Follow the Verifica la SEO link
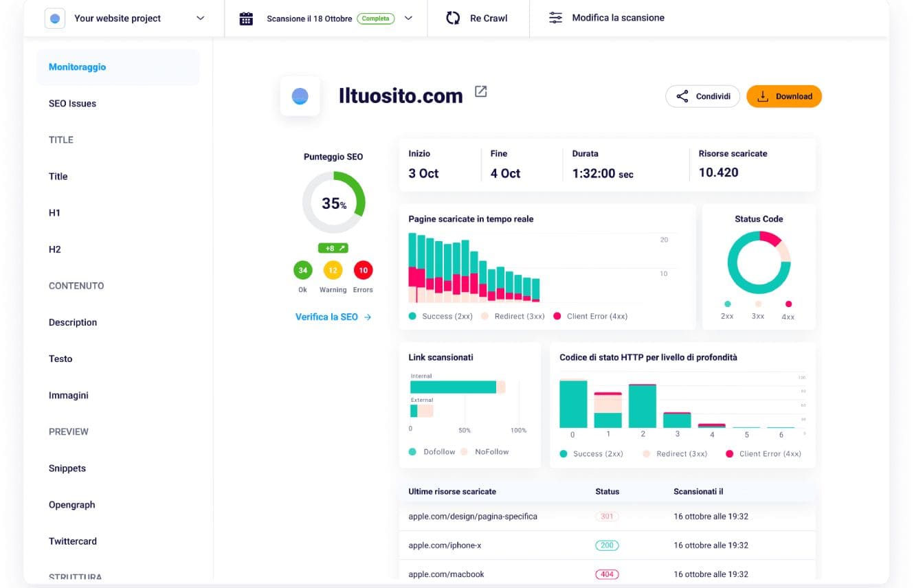 pos(333,317)
